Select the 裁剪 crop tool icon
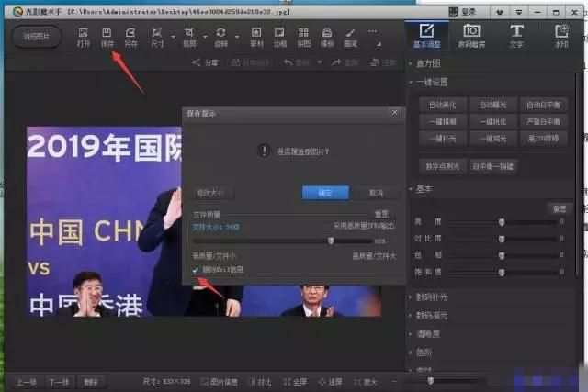588x392 pixels. point(189,38)
